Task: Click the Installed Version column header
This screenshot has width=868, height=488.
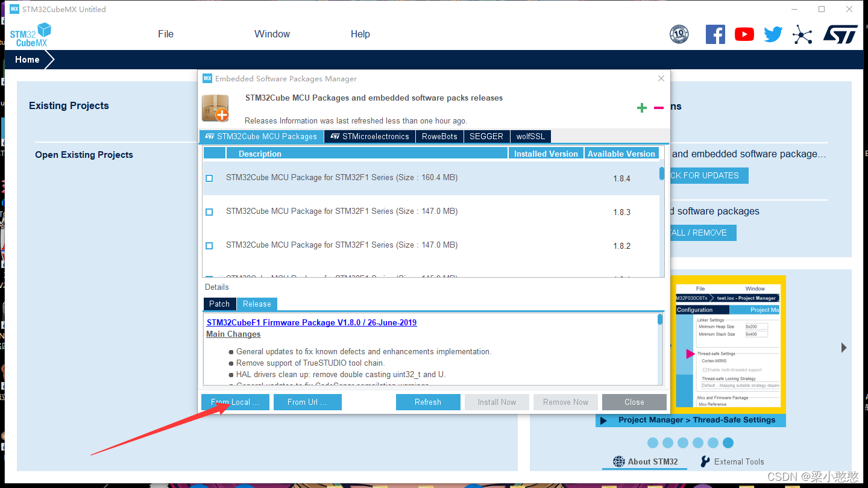Action: tap(546, 154)
